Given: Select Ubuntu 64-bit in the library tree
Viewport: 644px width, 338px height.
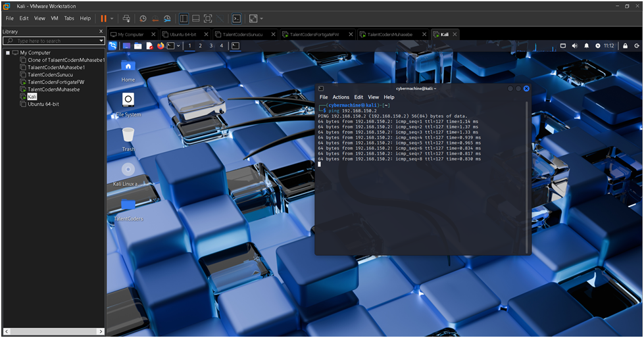Looking at the screenshot, I should coord(43,105).
